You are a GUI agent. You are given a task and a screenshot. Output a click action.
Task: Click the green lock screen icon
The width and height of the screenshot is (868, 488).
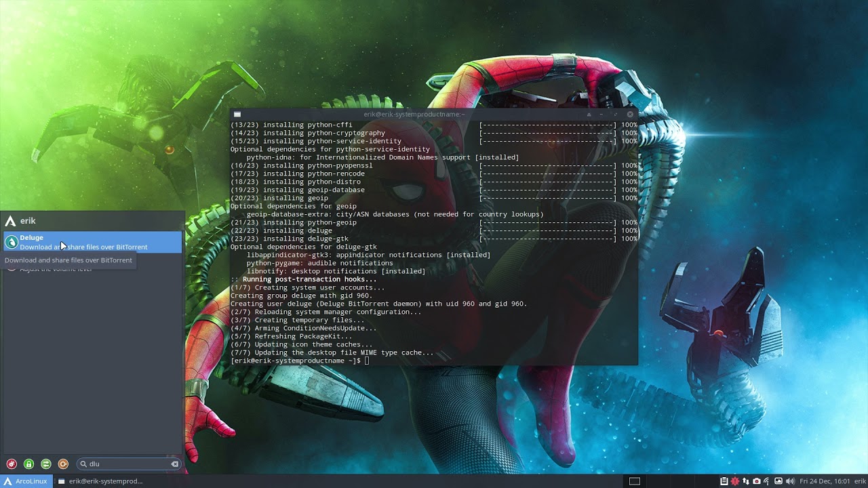click(x=28, y=464)
